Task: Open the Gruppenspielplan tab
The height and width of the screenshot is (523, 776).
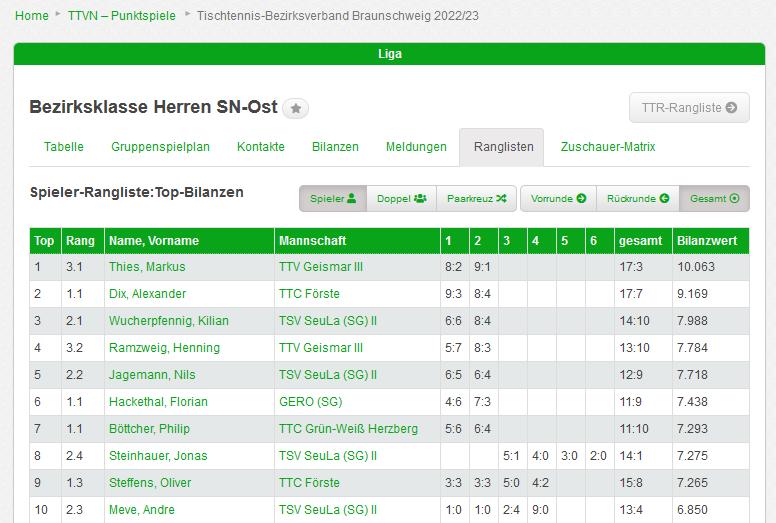Action: pos(160,146)
